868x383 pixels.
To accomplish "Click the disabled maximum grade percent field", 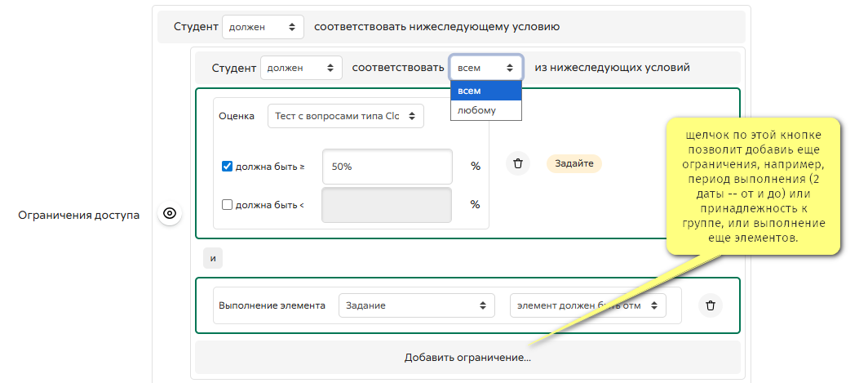I will click(387, 205).
